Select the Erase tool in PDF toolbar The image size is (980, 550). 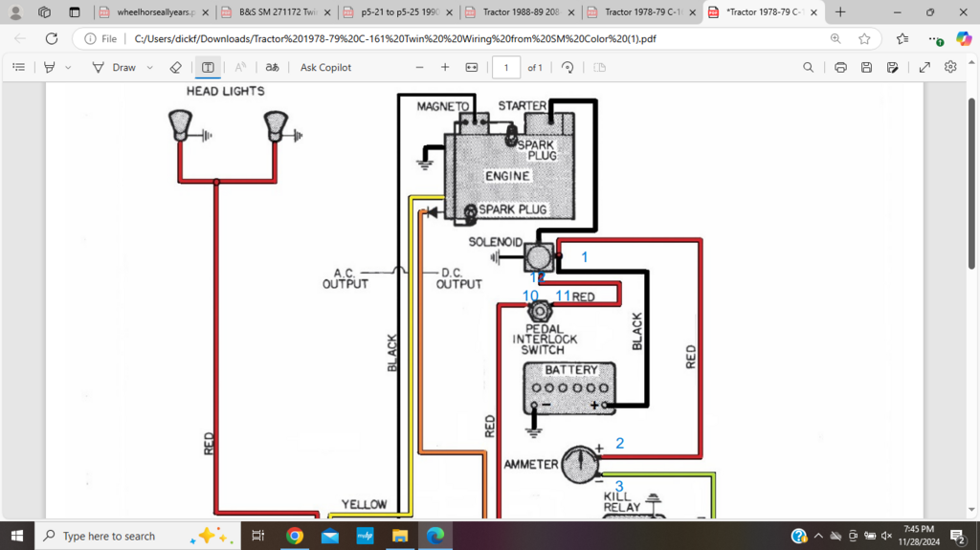click(x=175, y=68)
